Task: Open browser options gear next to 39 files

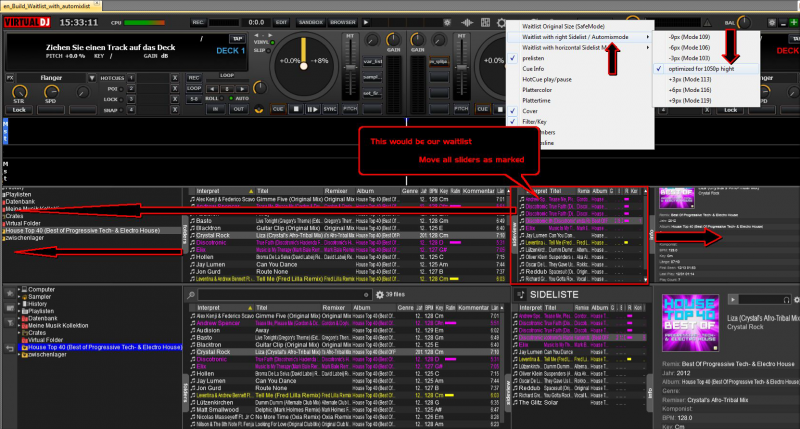Action: [380, 295]
